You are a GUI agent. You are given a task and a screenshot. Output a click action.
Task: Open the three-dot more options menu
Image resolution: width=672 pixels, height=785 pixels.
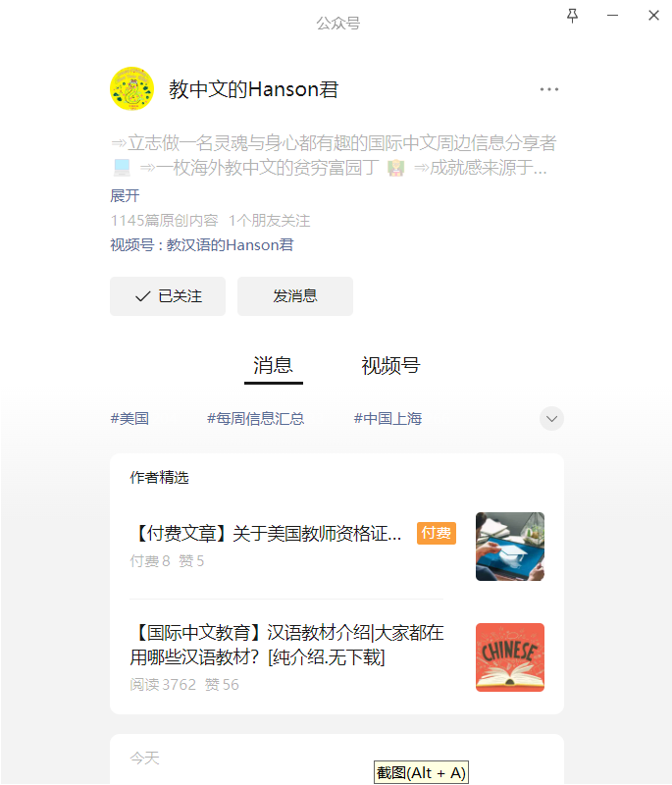coord(549,89)
